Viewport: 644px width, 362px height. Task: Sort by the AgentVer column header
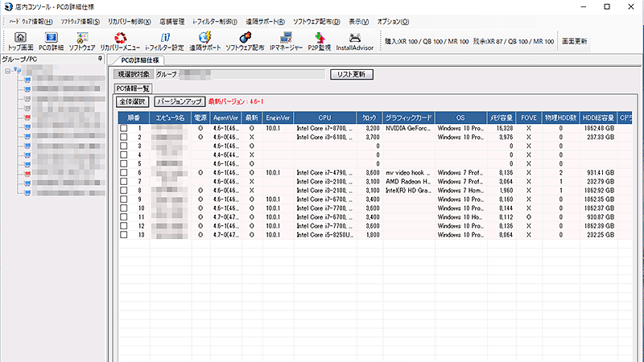[225, 117]
